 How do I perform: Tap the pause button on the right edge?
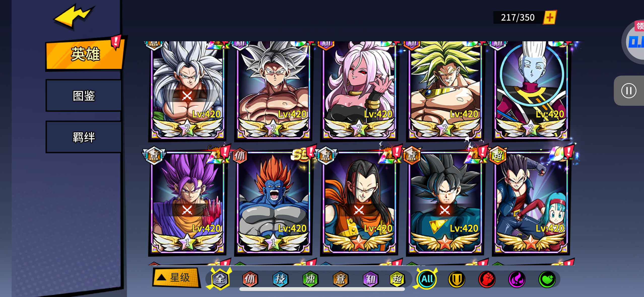point(629,91)
